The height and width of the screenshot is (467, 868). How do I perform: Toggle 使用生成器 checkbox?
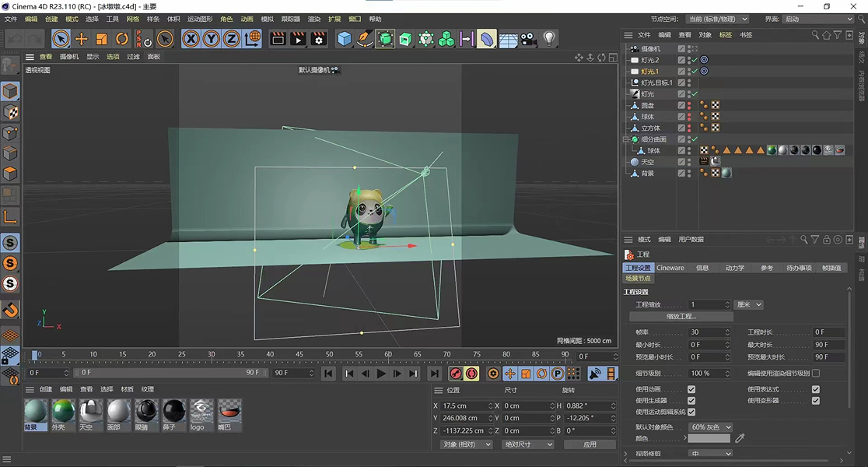coord(691,400)
